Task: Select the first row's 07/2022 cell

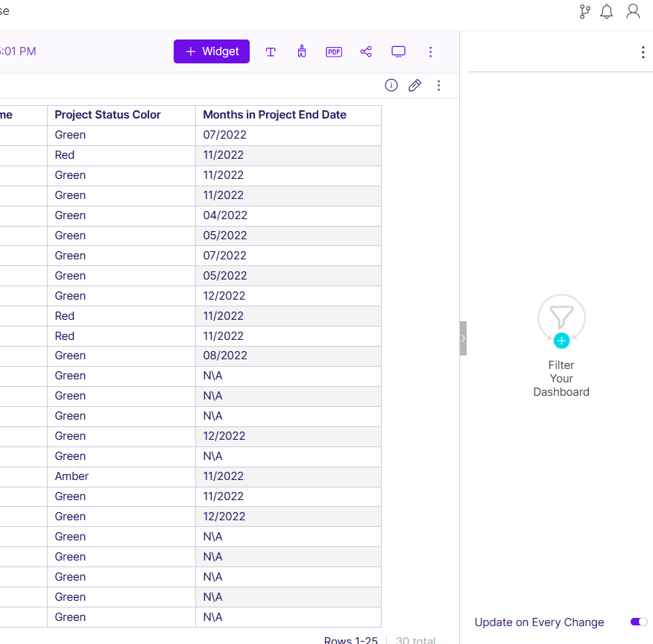Action: pos(288,136)
